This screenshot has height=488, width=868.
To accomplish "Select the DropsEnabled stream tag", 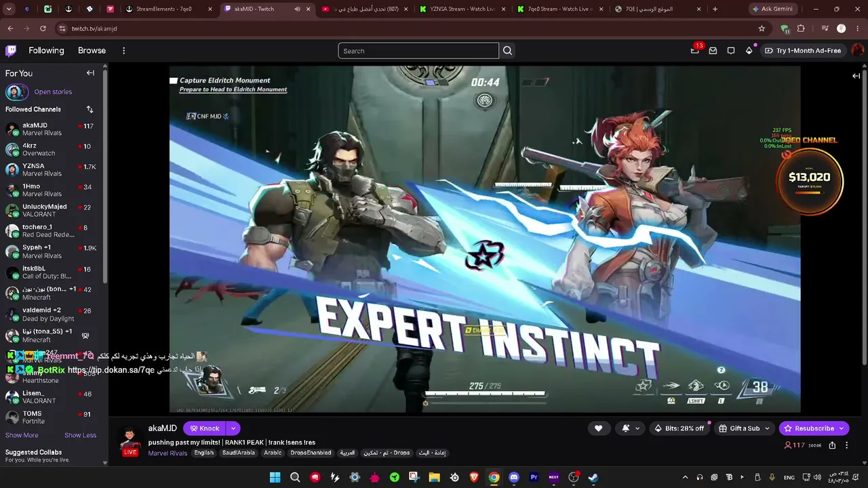I will (x=311, y=453).
